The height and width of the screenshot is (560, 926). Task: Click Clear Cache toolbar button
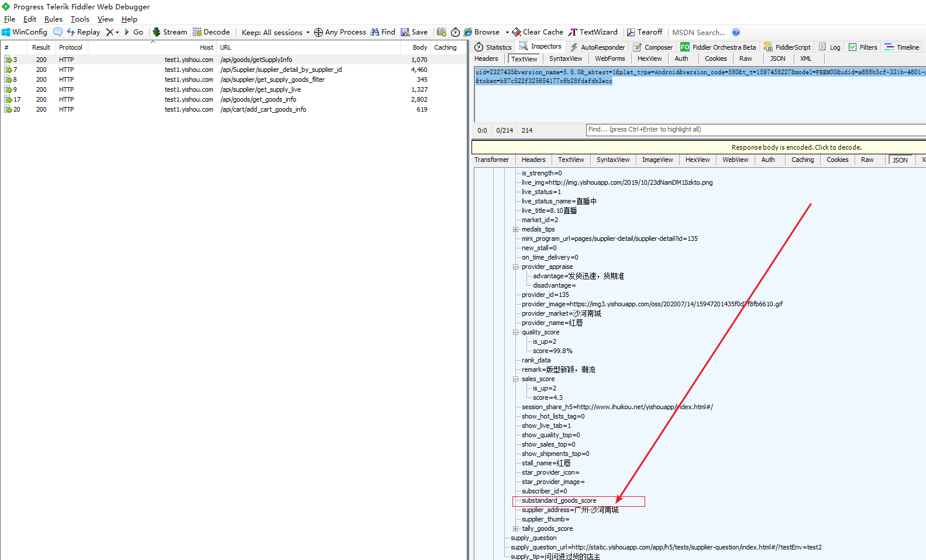538,32
